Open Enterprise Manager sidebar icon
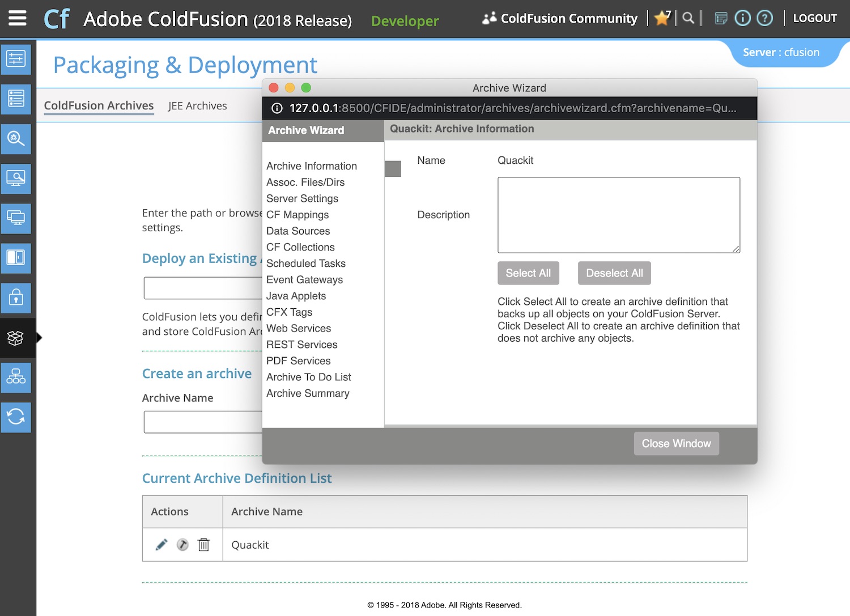The height and width of the screenshot is (616, 850). [x=16, y=377]
